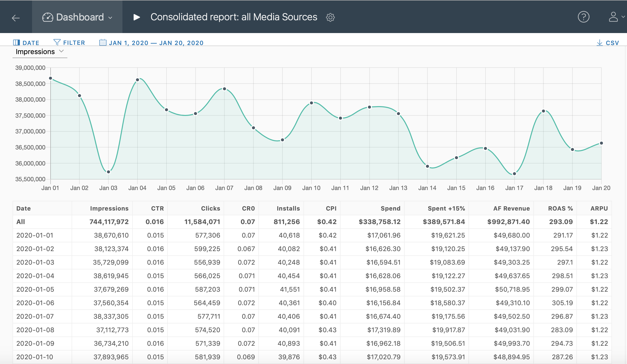Sort table by ROAS % column header
The image size is (627, 364).
[x=560, y=208]
